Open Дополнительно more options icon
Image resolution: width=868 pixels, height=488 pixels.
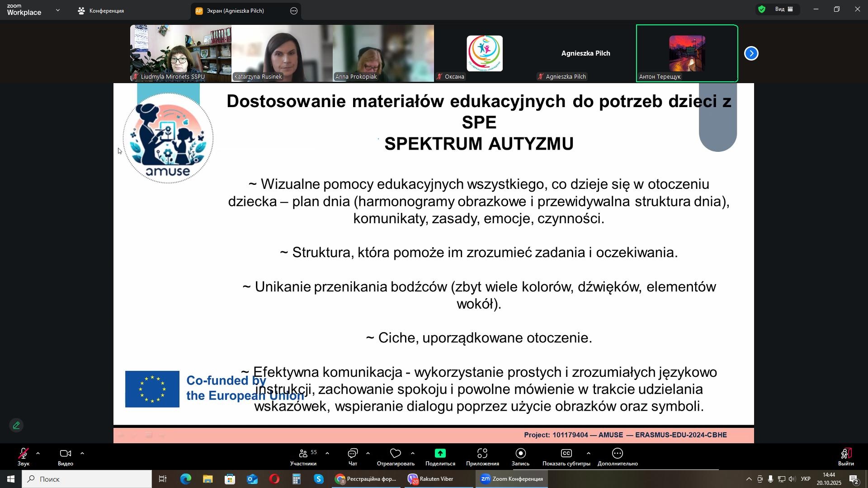(x=618, y=454)
